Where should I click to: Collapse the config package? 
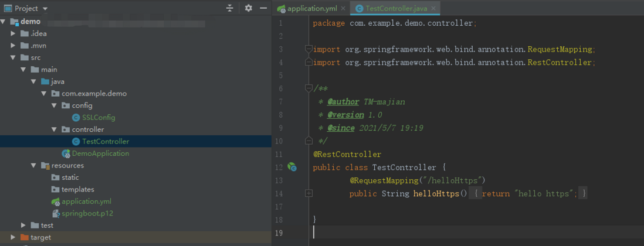coord(54,106)
